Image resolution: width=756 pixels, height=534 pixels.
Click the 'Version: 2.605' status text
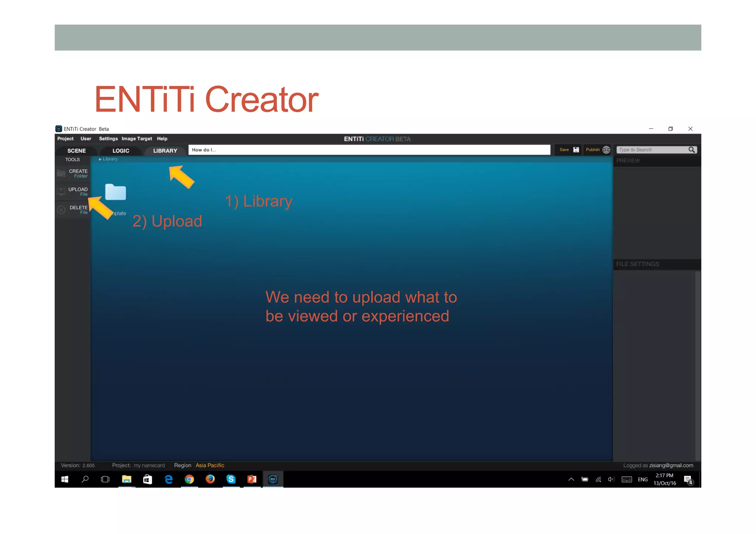(x=78, y=465)
